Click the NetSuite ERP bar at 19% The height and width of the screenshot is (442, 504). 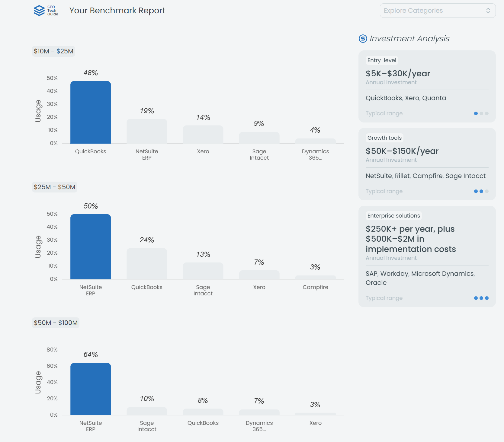[147, 131]
